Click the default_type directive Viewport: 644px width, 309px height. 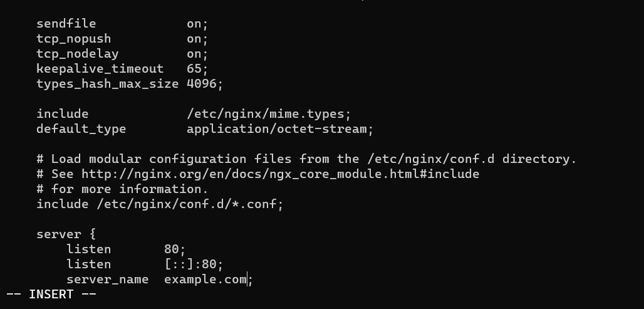click(x=81, y=129)
